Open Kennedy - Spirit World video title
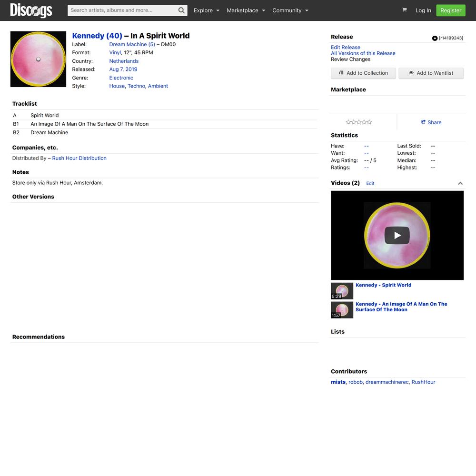 pos(383,285)
